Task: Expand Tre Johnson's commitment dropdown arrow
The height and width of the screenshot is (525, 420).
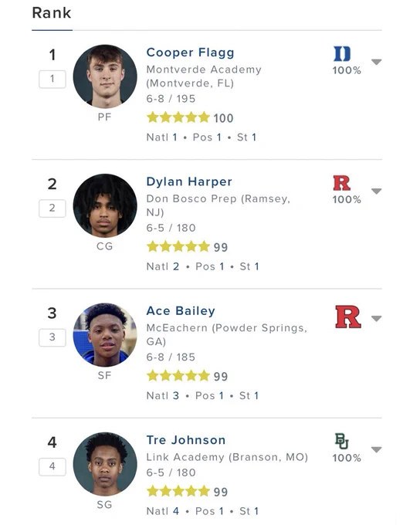Action: click(377, 449)
